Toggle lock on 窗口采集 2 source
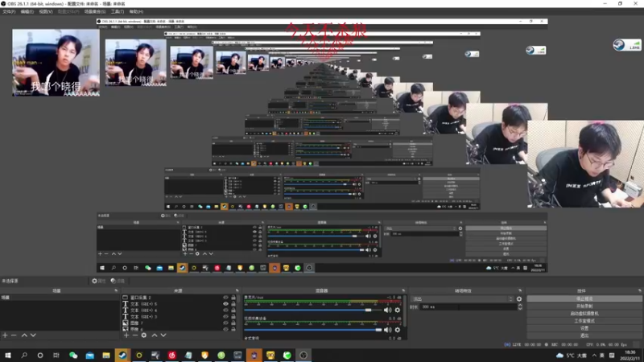This screenshot has width=644, height=362. coord(233,298)
